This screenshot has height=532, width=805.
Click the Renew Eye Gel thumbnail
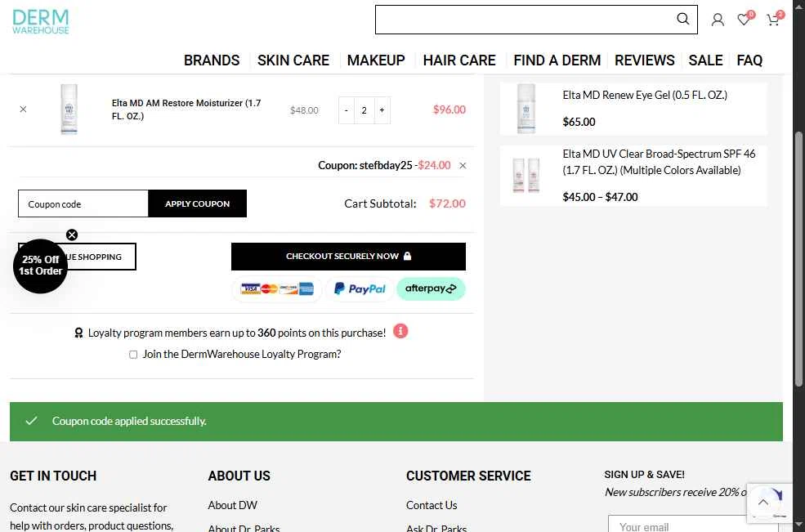coord(526,109)
